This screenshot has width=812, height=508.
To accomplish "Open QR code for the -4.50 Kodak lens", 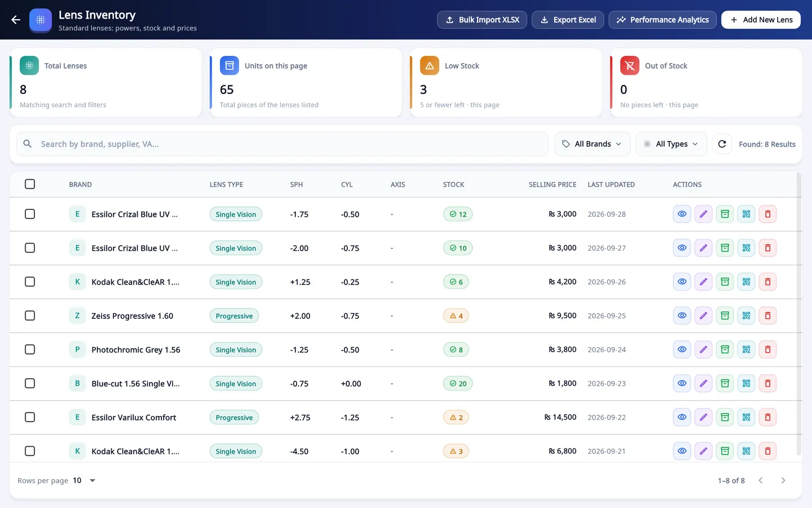I will pos(746,451).
